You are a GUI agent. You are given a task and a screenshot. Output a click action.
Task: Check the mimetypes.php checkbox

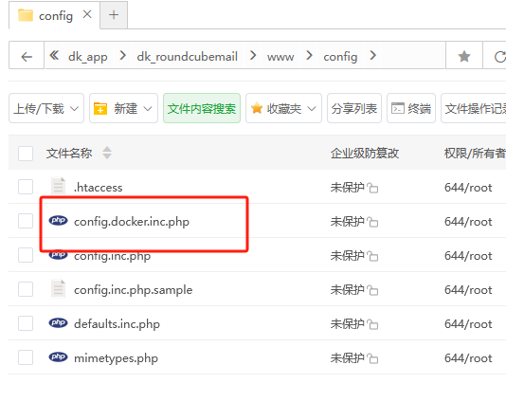coord(26,357)
